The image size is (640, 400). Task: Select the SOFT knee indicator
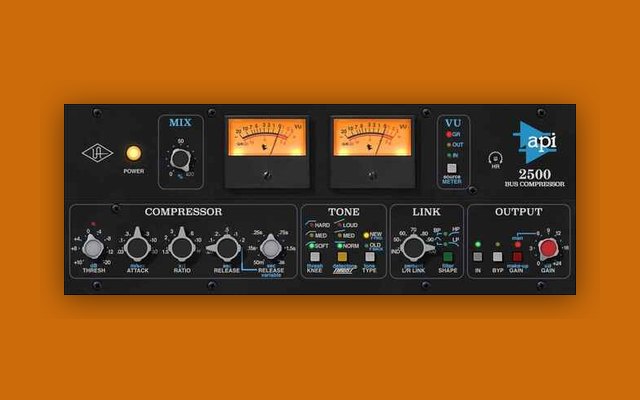(312, 246)
